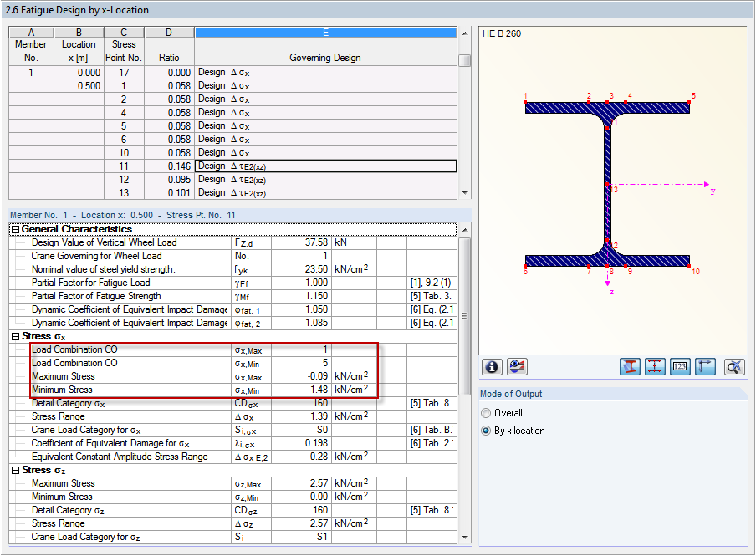The image size is (756, 556).
Task: Select Crane Load Category for σx row
Action: (x=232, y=430)
